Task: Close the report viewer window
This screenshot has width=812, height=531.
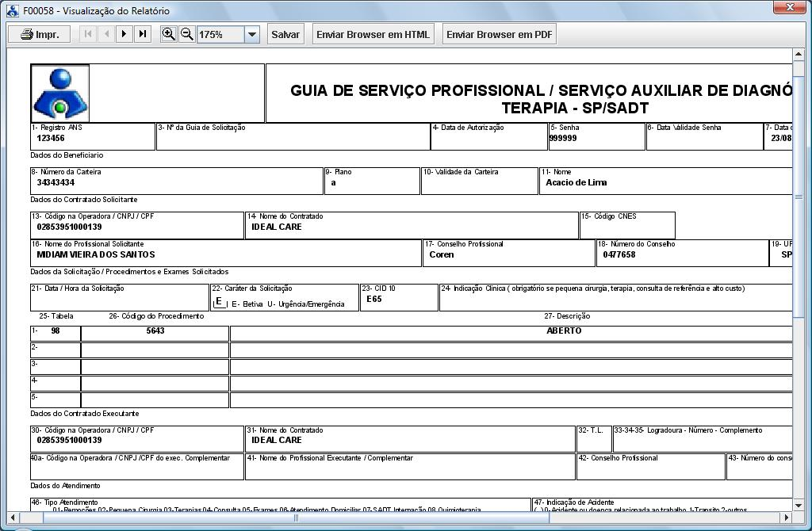Action: pos(791,7)
